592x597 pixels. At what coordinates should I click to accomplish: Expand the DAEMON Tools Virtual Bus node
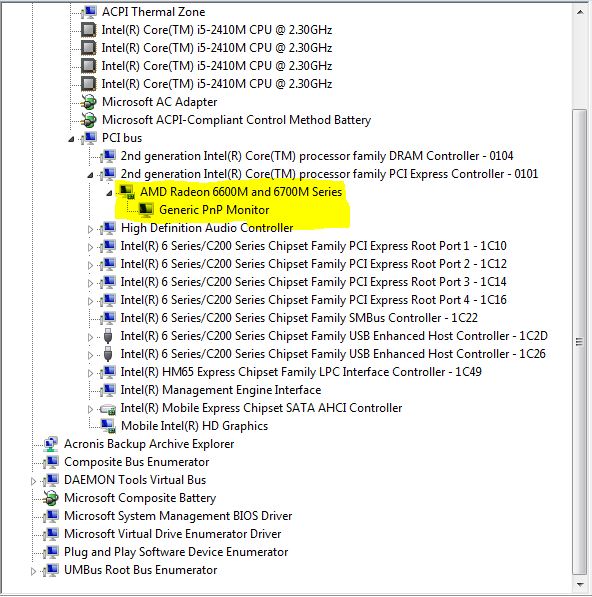click(33, 481)
